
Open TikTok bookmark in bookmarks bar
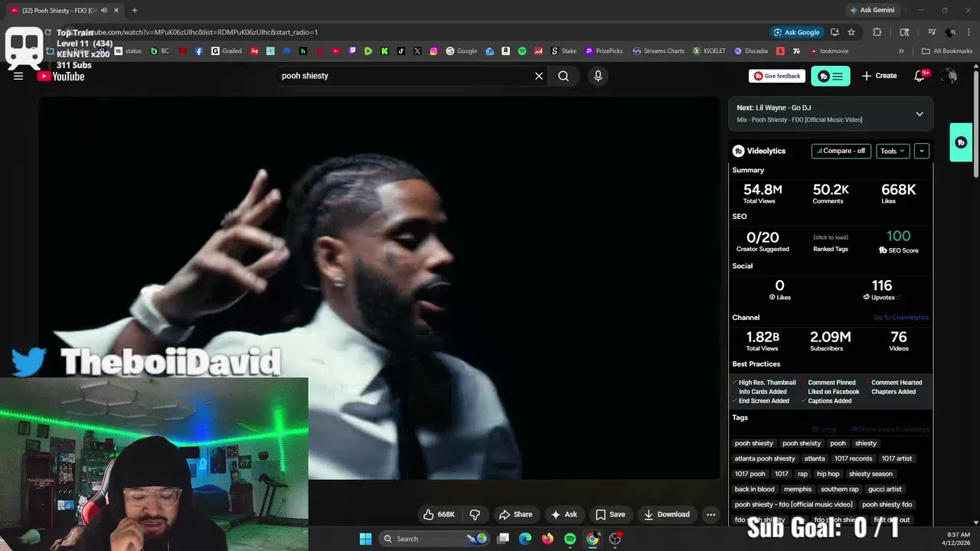coord(400,51)
